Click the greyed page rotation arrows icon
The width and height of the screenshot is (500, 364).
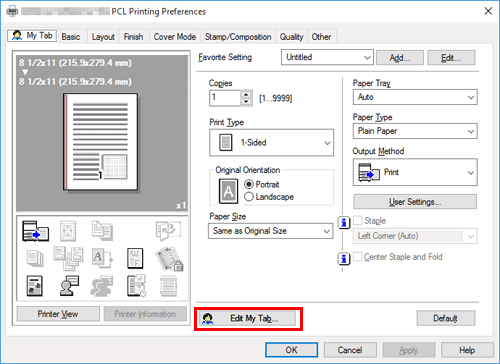click(x=168, y=231)
